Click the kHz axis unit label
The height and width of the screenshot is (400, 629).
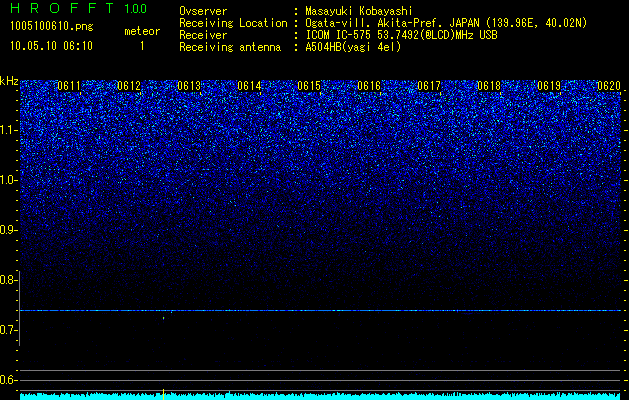click(x=9, y=81)
